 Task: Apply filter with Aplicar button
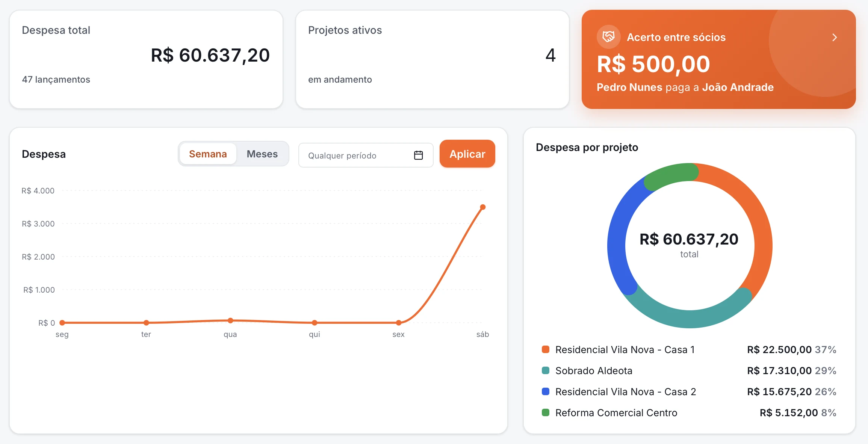[x=467, y=154]
